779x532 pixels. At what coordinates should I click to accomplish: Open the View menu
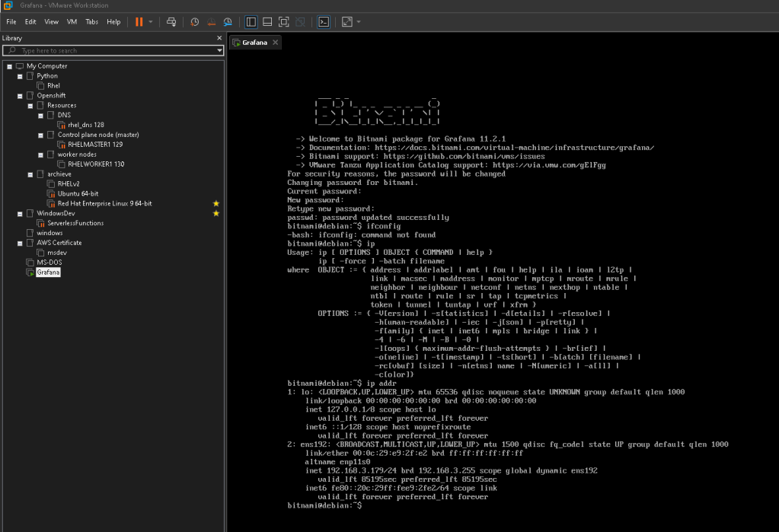tap(51, 22)
